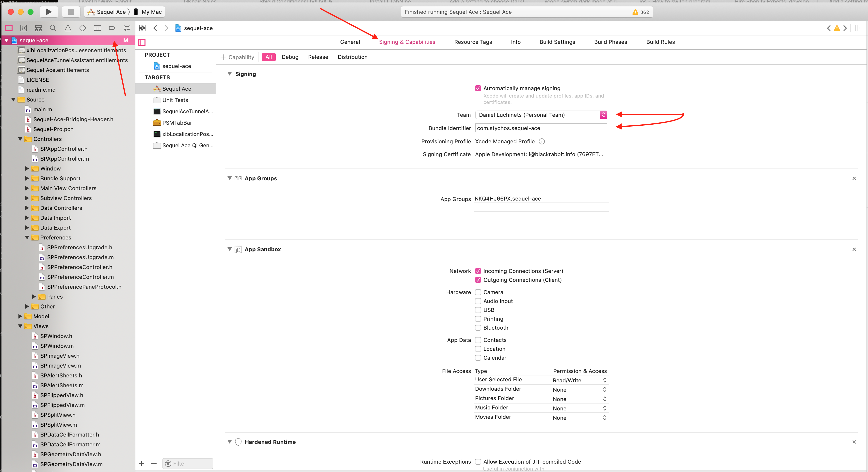Viewport: 868px width, 472px height.
Task: Open the symbol navigator
Action: 38,28
